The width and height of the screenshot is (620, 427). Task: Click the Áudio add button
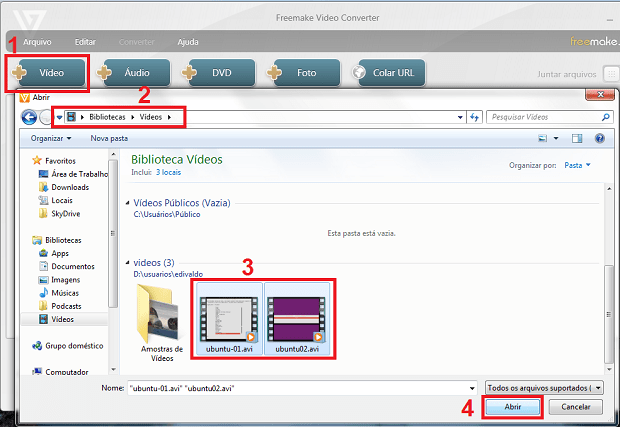[134, 73]
